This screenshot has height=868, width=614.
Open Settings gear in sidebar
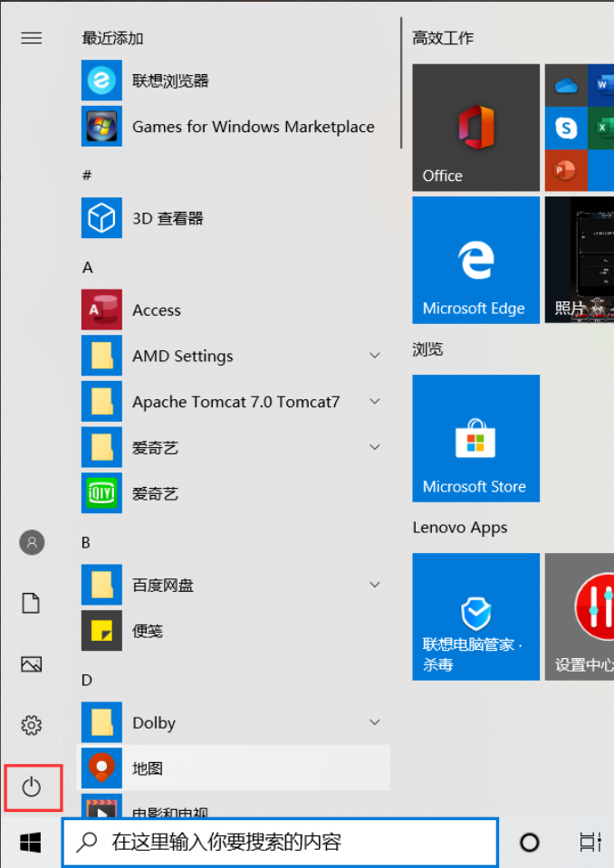(31, 725)
